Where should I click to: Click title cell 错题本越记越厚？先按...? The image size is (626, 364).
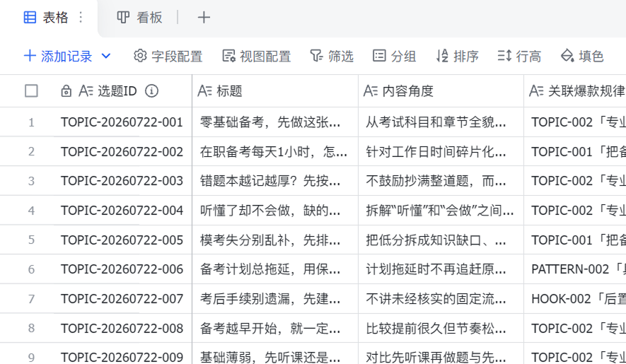tap(275, 181)
